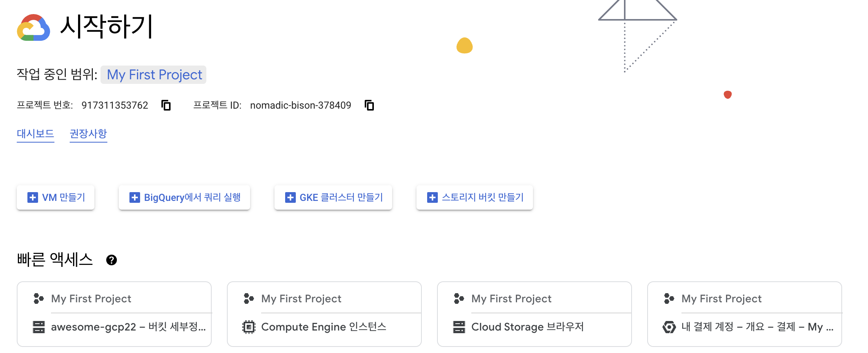Viewport: 868px width, 353px height.
Task: Click the plus icon on GKE 클러스터 만들기
Action: 290,197
